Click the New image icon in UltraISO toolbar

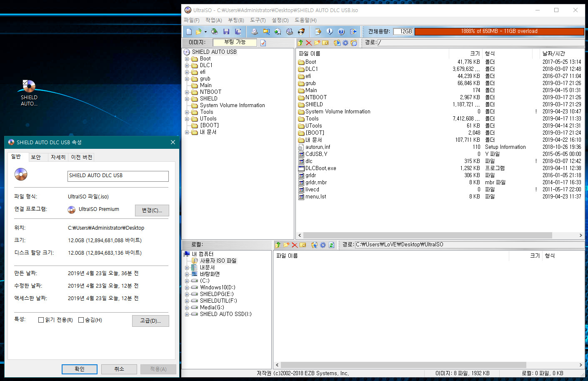tap(189, 31)
